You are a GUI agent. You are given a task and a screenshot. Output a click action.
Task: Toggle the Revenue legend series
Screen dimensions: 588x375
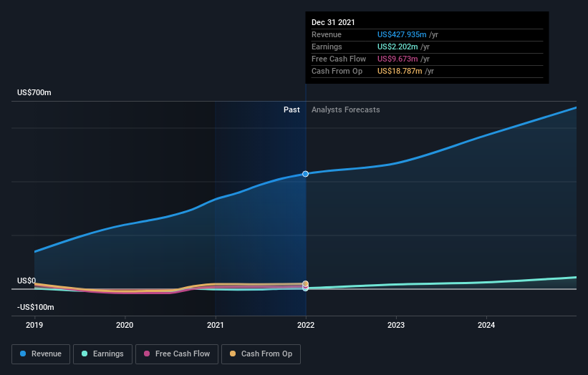pyautogui.click(x=41, y=354)
